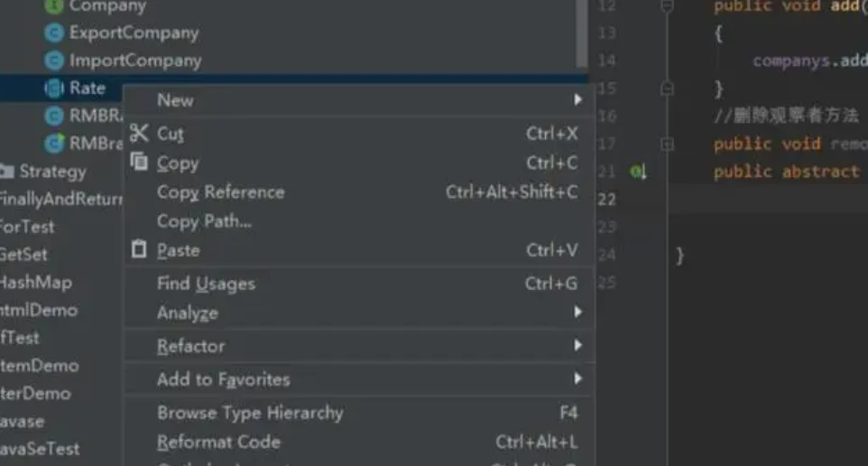Viewport: 868px width, 466px height.
Task: Expand the New submenu arrow
Action: coord(577,99)
